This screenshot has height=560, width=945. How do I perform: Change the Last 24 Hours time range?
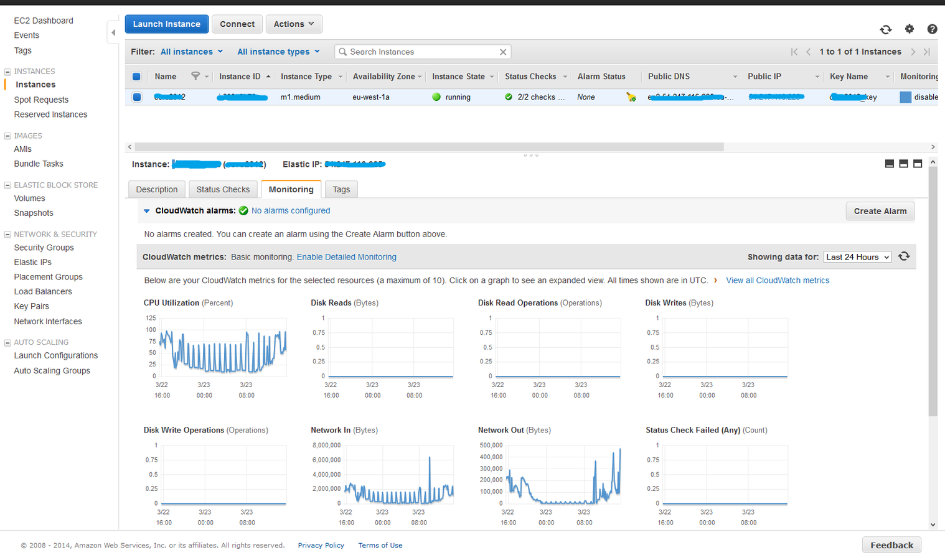coord(857,257)
